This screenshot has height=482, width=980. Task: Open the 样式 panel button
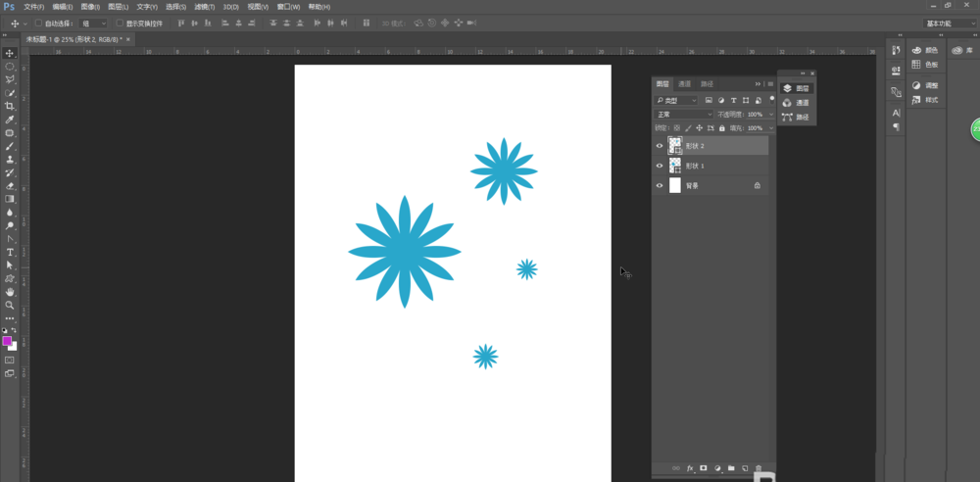click(926, 100)
